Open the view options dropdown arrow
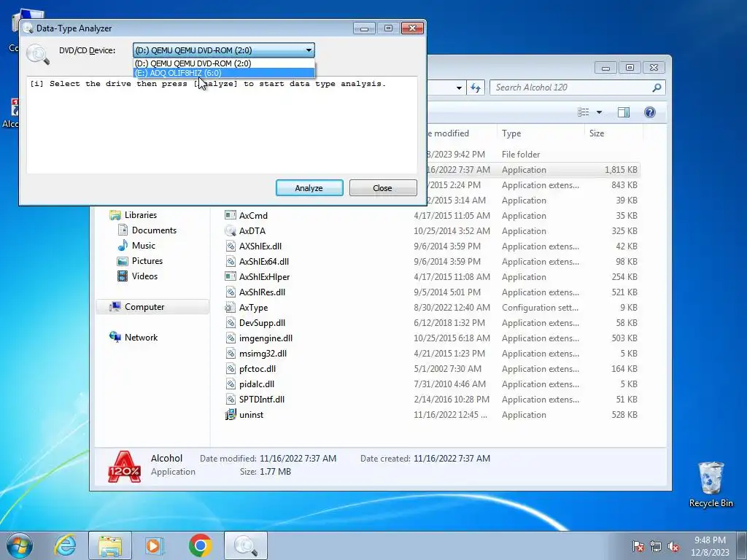The image size is (747, 560). tap(599, 112)
